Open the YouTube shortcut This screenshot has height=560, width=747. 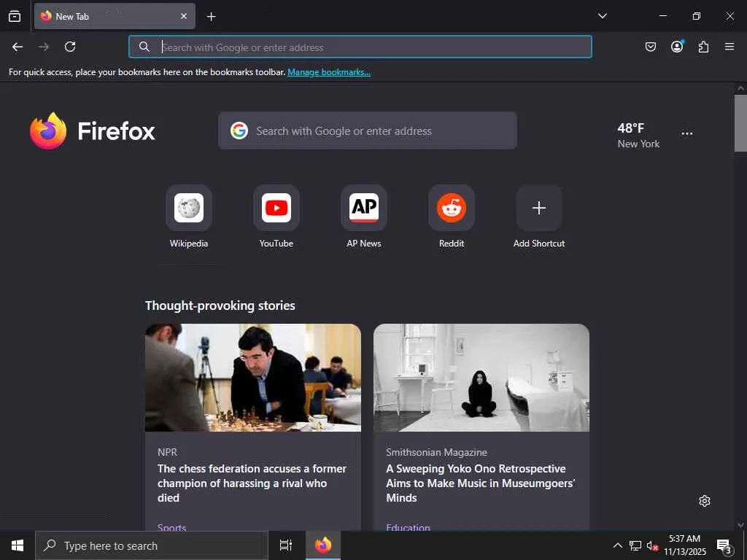(276, 217)
